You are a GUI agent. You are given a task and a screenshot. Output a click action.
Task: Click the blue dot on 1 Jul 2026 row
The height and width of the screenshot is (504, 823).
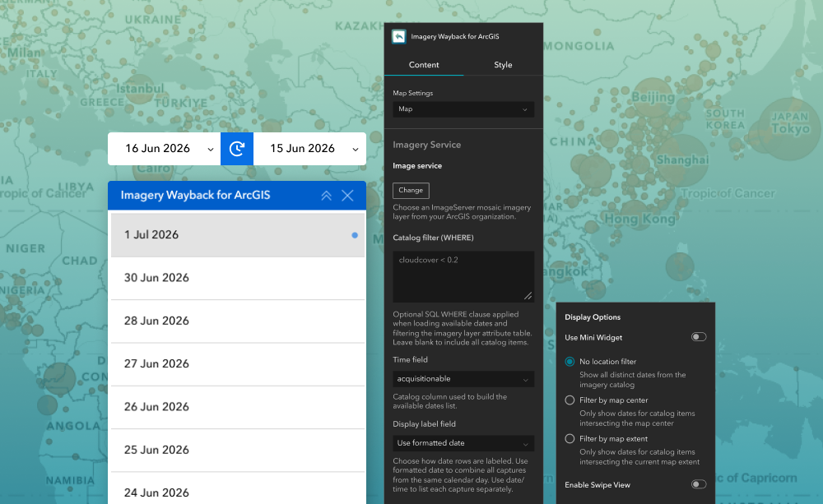[x=355, y=235]
